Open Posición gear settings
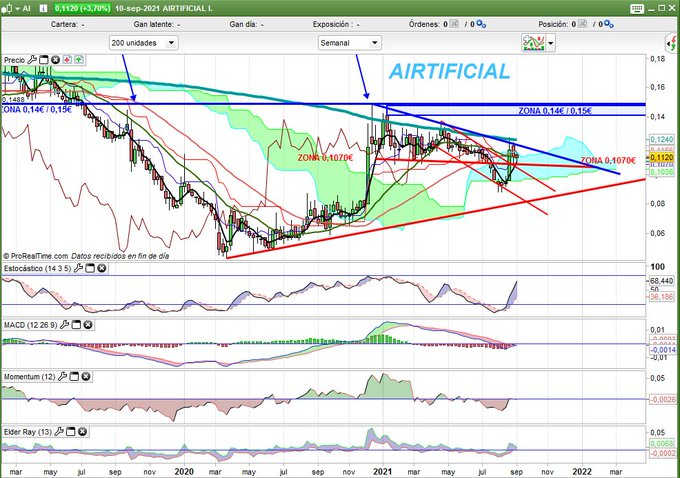The height and width of the screenshot is (478, 680). tap(608, 24)
